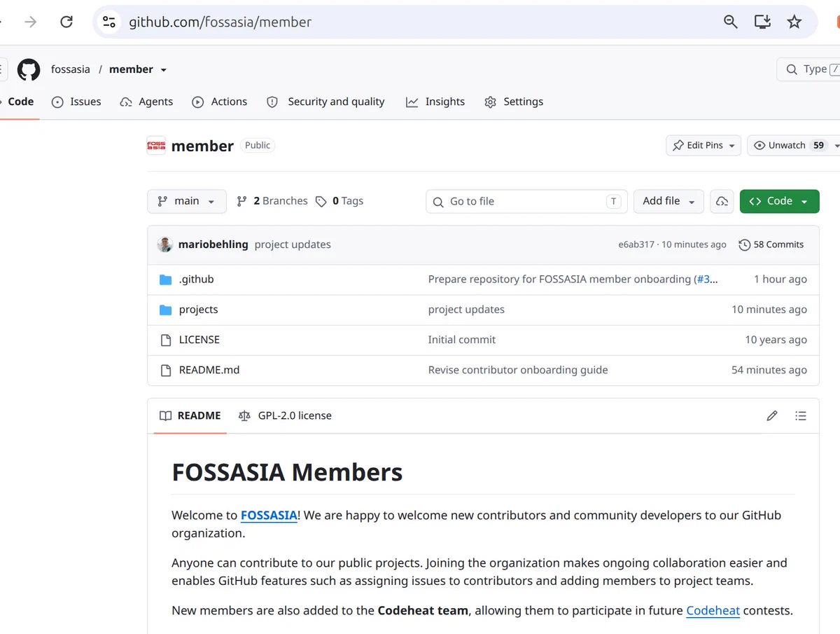Open the Actions tab

click(x=220, y=102)
